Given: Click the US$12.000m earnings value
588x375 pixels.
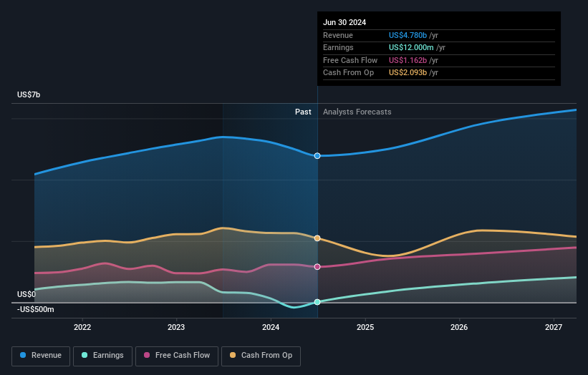Looking at the screenshot, I should click(411, 47).
